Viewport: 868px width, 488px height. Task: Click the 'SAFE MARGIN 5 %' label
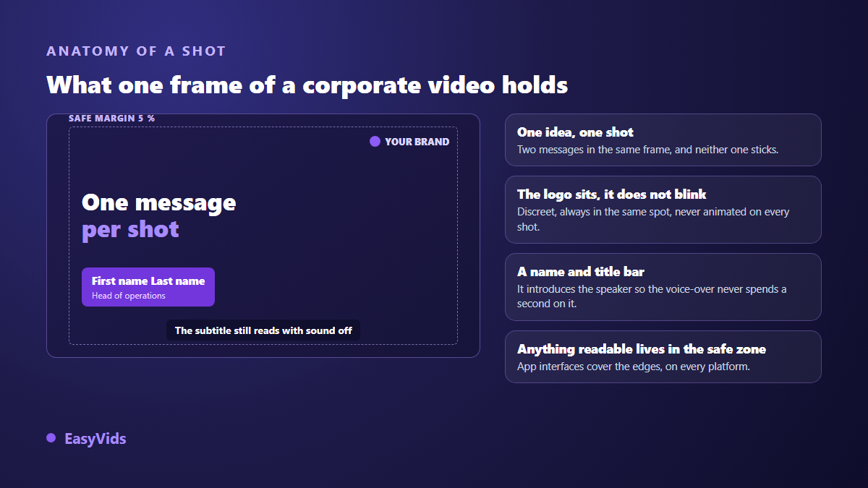[x=111, y=118]
